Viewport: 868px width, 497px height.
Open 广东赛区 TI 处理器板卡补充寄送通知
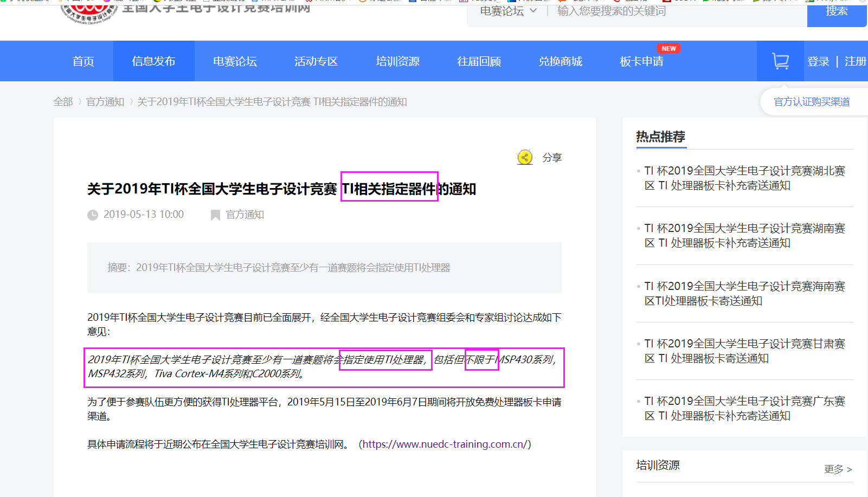(745, 409)
